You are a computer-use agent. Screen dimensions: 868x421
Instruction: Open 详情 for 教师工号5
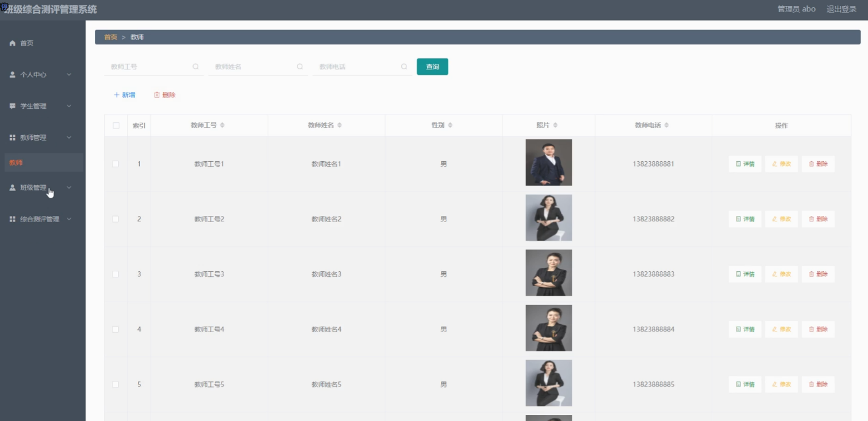745,384
